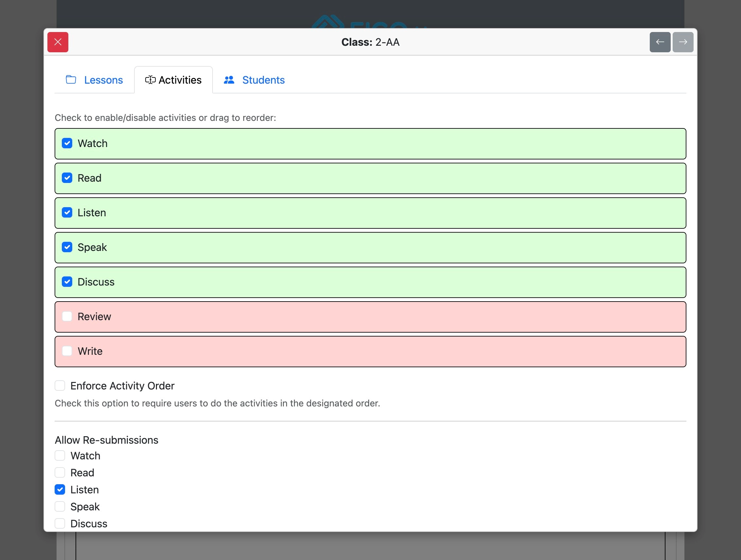Viewport: 741px width, 560px height.
Task: Switch to the Students tab
Action: click(x=254, y=80)
